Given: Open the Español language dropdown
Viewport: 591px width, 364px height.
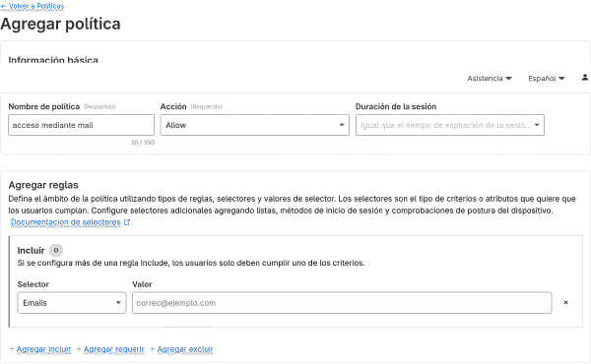Looking at the screenshot, I should click(546, 79).
